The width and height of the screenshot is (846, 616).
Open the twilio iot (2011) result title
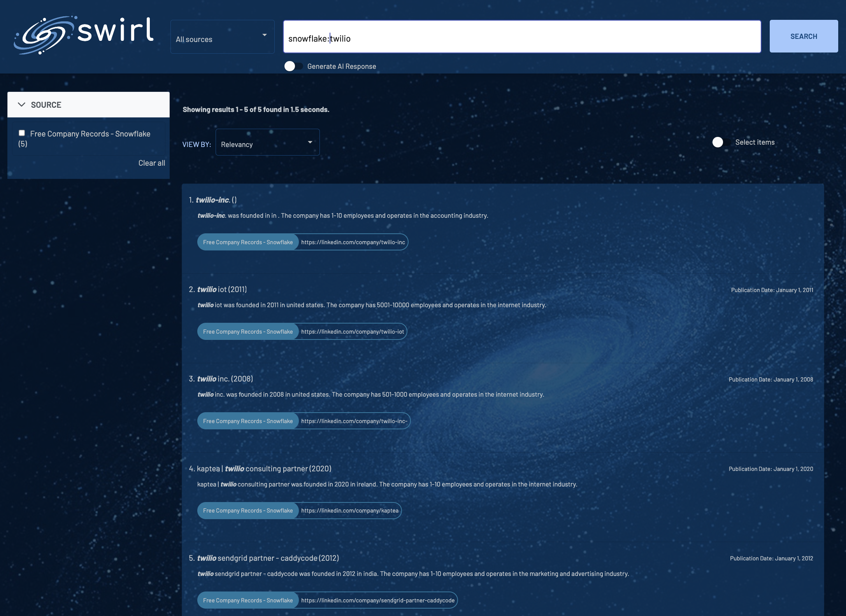pyautogui.click(x=221, y=289)
